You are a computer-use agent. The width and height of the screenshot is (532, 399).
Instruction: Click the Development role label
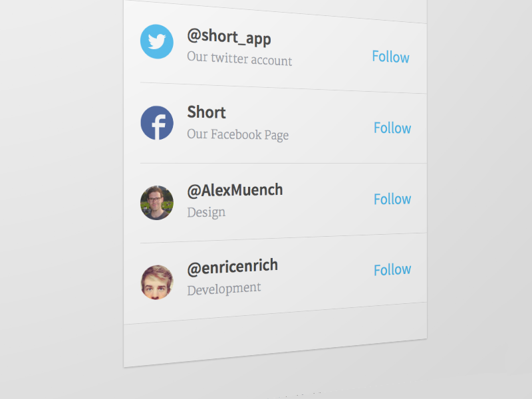[x=223, y=289]
